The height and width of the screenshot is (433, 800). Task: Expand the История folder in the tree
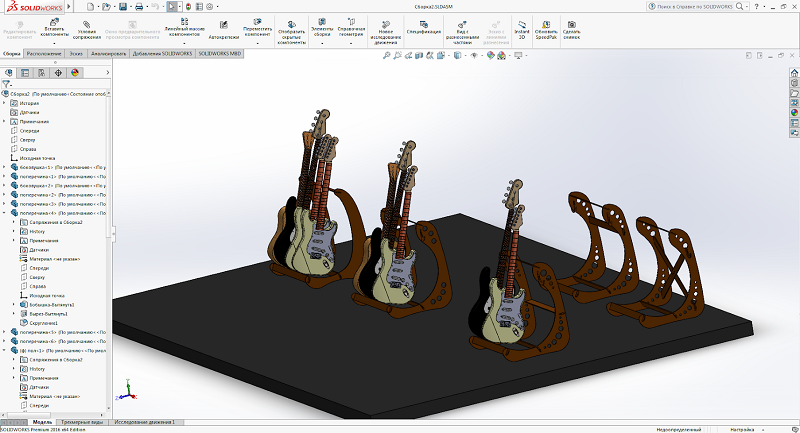(x=5, y=103)
